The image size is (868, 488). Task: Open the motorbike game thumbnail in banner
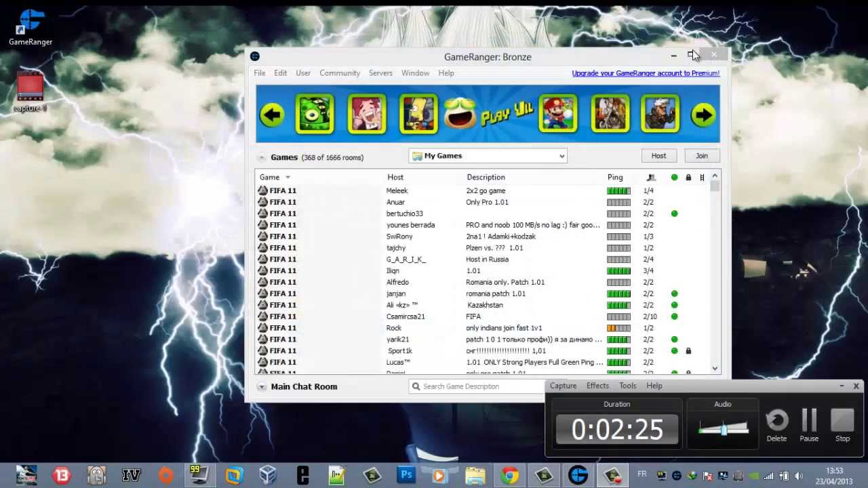tap(610, 114)
